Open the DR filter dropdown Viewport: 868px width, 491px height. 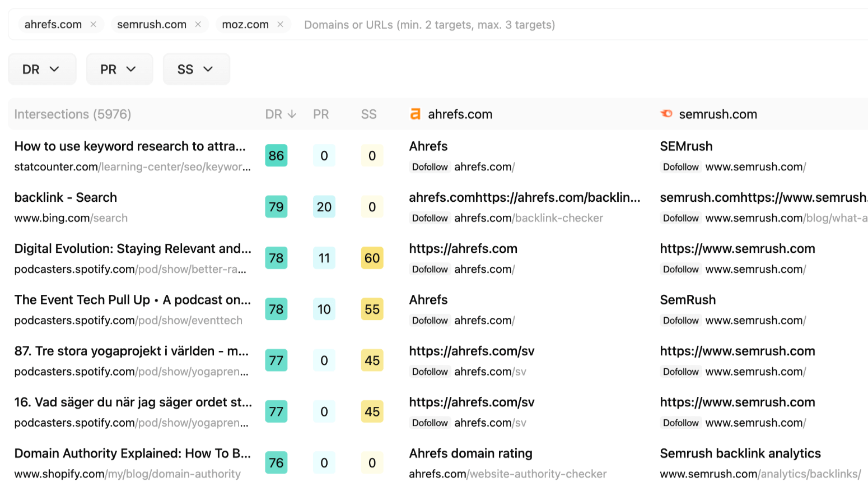[x=41, y=68]
